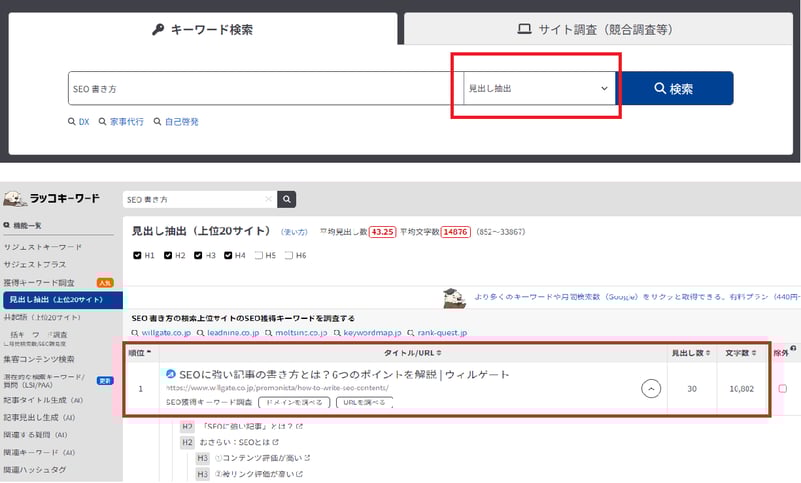Image resolution: width=801 pixels, height=483 pixels.
Task: Click the magnifier icon before rank-quest.jp
Action: (x=411, y=333)
